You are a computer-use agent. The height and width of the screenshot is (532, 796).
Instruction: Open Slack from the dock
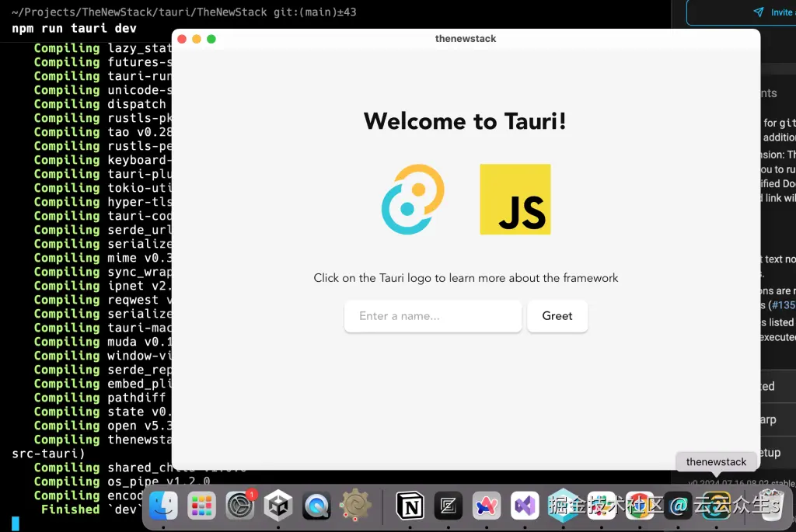[x=602, y=506]
